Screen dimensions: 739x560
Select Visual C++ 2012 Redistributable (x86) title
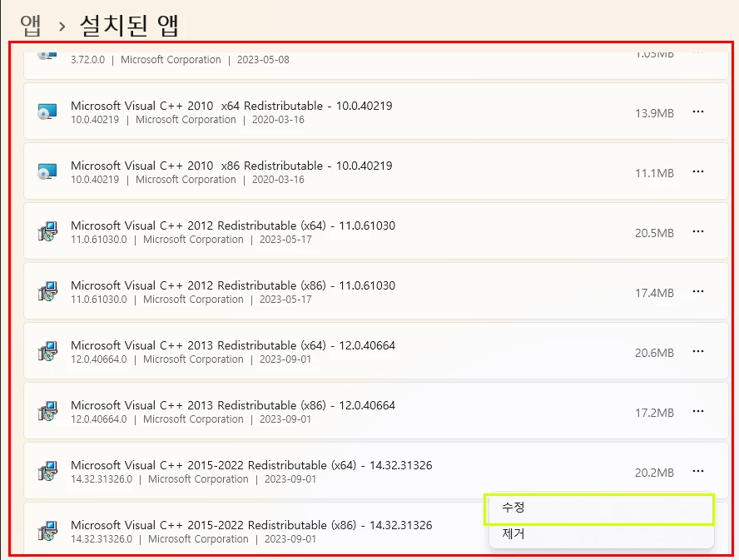[233, 285]
